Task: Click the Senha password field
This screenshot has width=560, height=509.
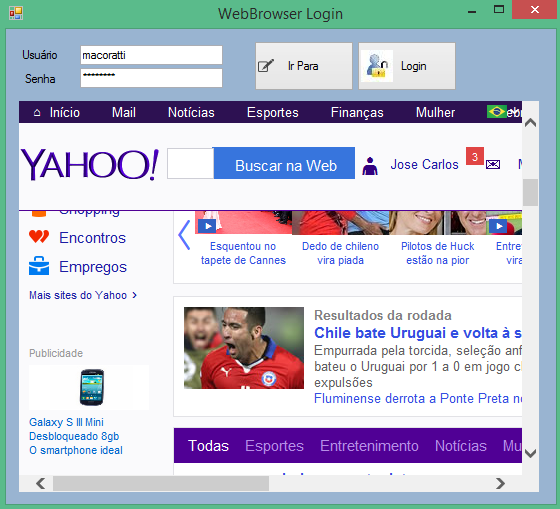Action: coord(151,78)
